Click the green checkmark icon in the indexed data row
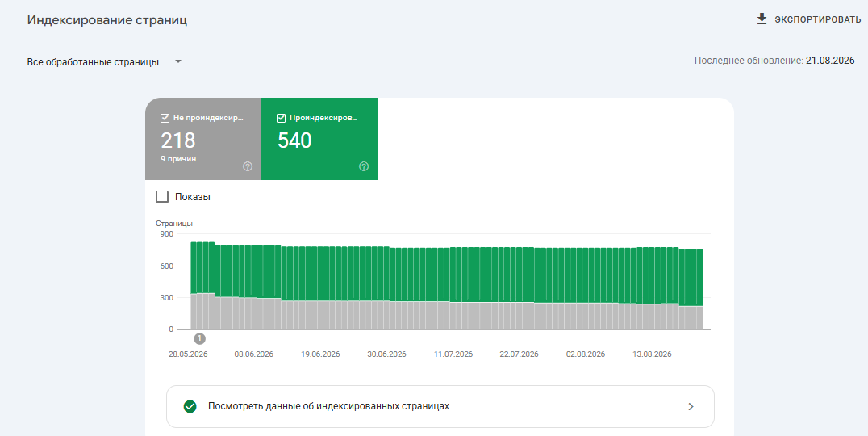 coord(190,407)
